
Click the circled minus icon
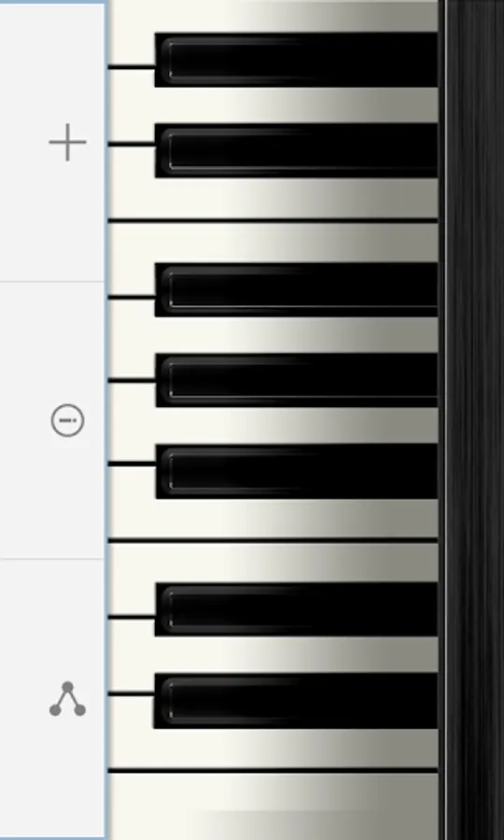(67, 421)
